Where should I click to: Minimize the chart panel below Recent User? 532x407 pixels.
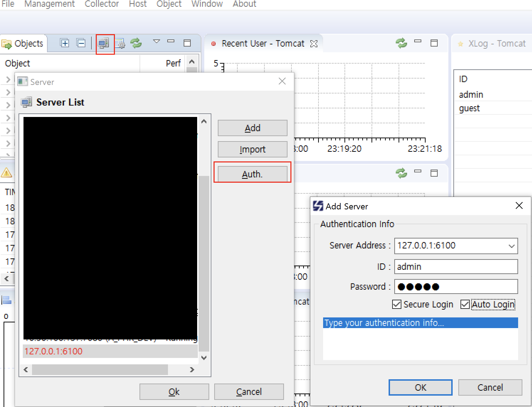click(x=418, y=171)
